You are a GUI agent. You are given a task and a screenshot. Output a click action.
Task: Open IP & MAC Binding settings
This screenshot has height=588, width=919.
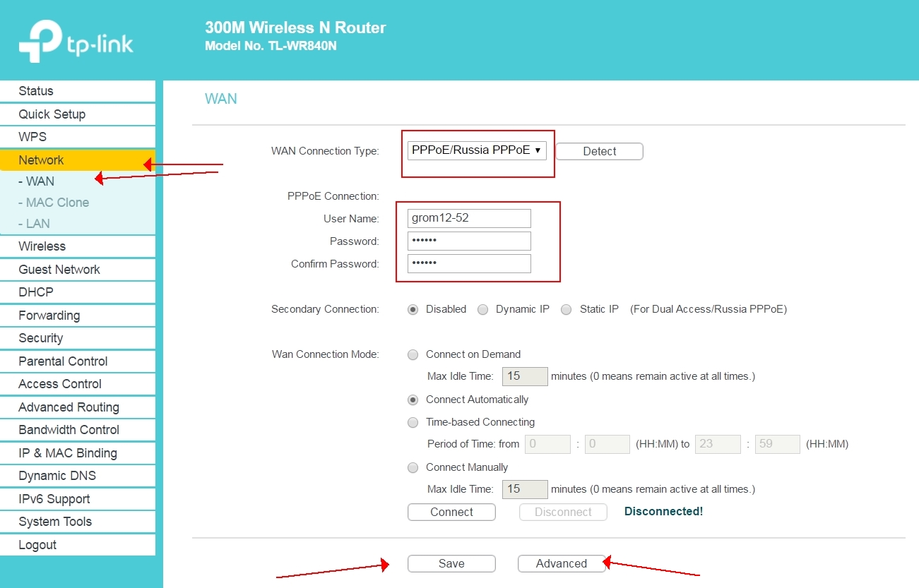(x=77, y=453)
